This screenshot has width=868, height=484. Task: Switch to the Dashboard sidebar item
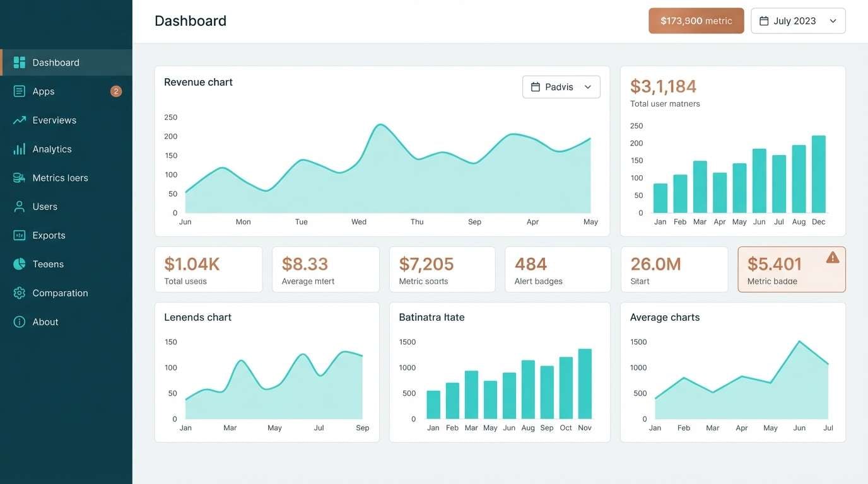tap(56, 62)
